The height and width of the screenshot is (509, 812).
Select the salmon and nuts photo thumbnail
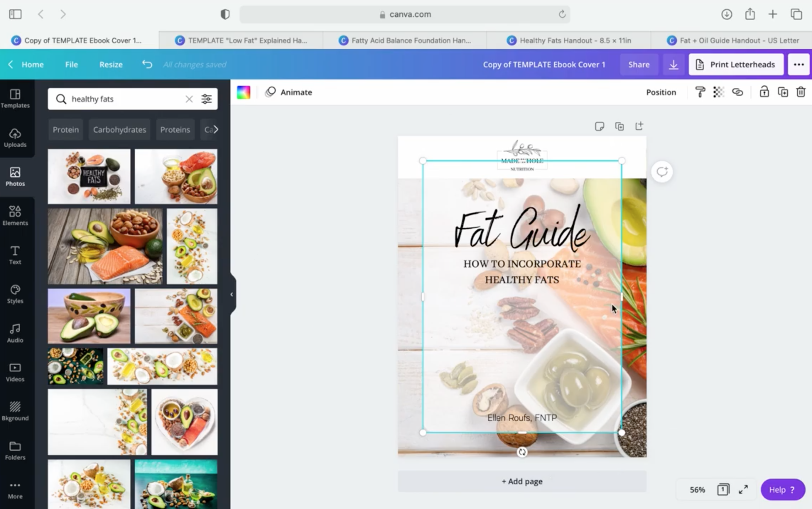[105, 246]
